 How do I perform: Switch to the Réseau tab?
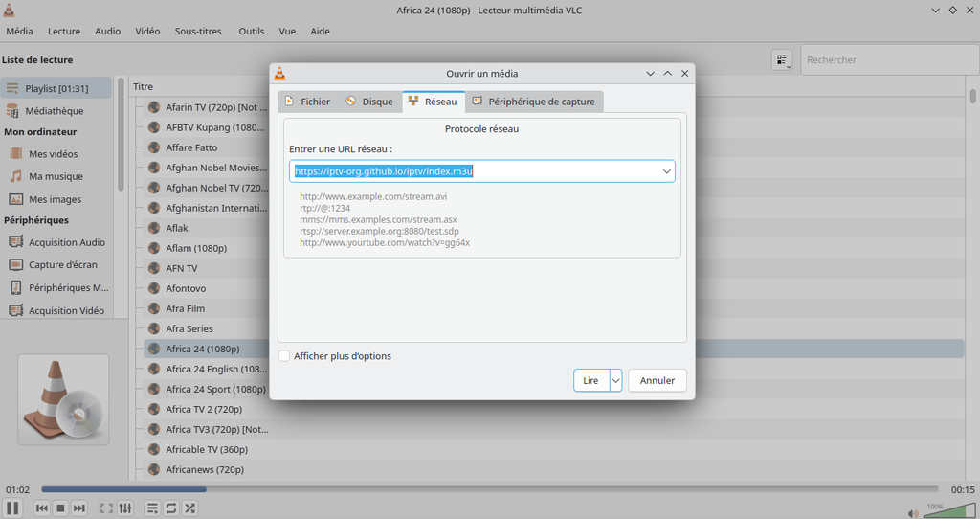coord(434,102)
